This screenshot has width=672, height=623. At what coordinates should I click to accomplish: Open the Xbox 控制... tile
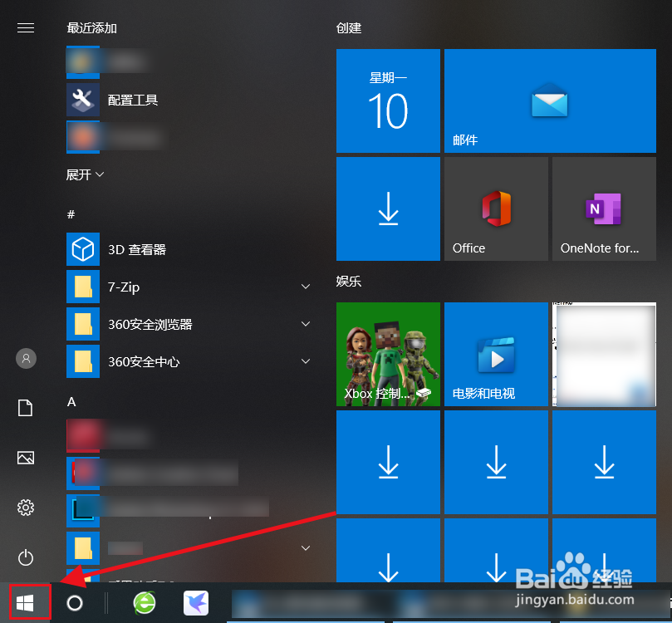click(388, 355)
